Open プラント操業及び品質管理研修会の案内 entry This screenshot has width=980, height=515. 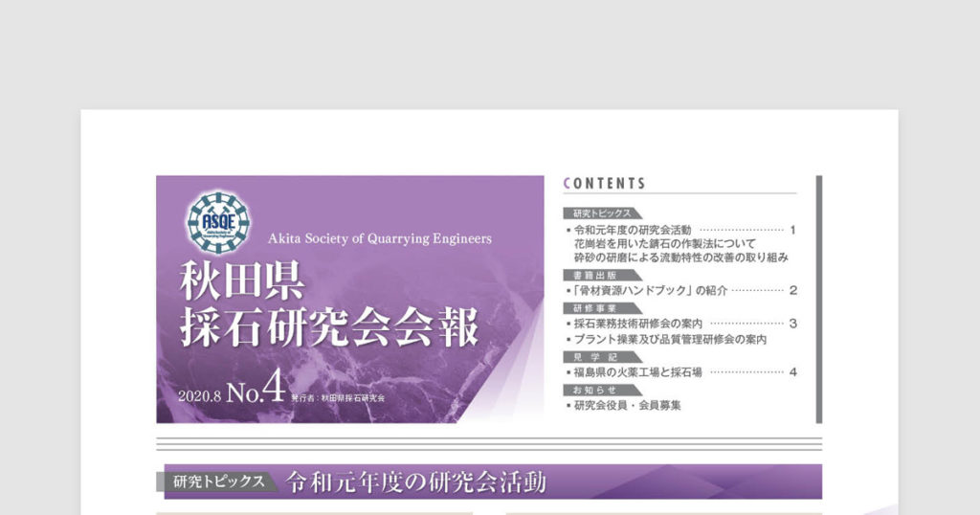[x=671, y=339]
